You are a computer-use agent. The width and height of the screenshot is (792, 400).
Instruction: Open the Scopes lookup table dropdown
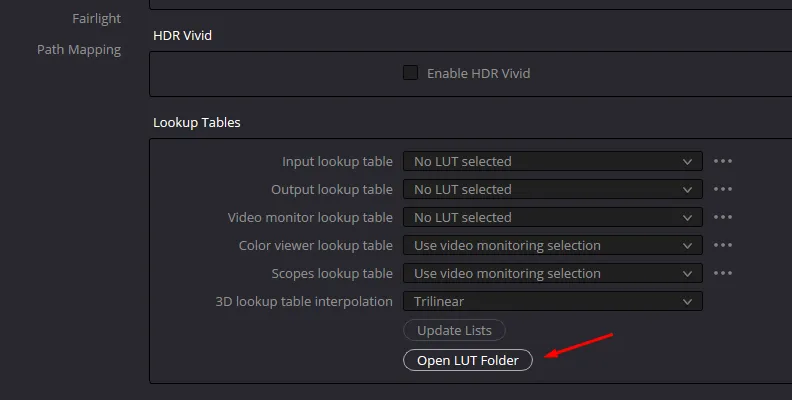(x=553, y=273)
